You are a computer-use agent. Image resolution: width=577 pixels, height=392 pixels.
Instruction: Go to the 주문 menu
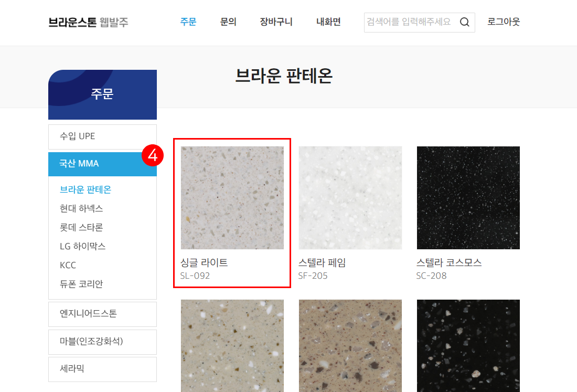coord(188,22)
